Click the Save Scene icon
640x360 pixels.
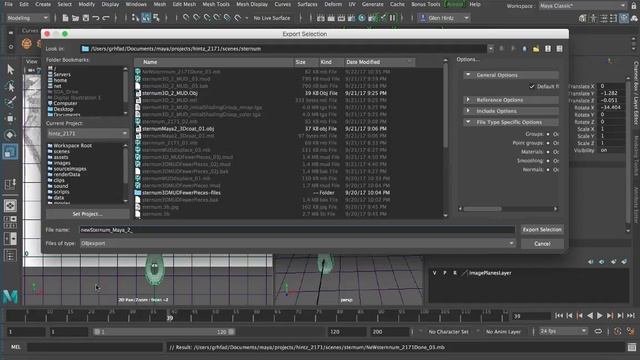[86, 18]
